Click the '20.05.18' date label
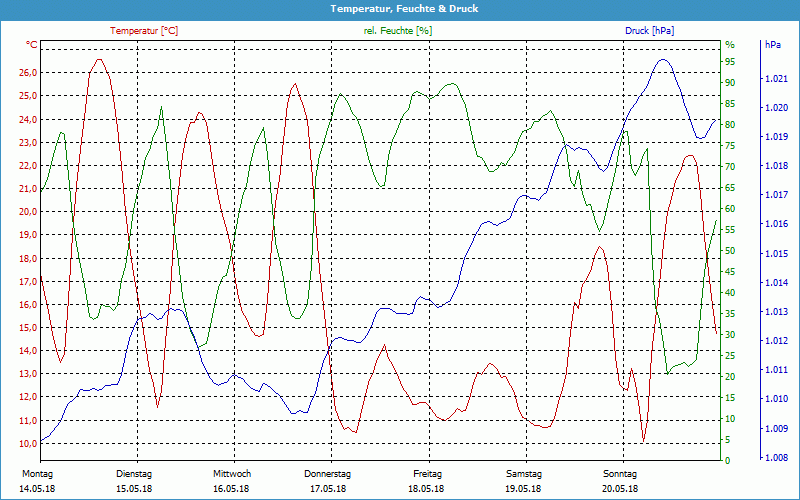 (620, 489)
